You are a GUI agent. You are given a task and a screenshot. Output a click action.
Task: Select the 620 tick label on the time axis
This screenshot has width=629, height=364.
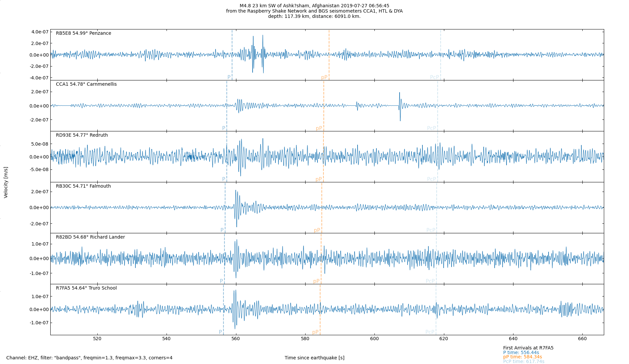click(x=444, y=339)
